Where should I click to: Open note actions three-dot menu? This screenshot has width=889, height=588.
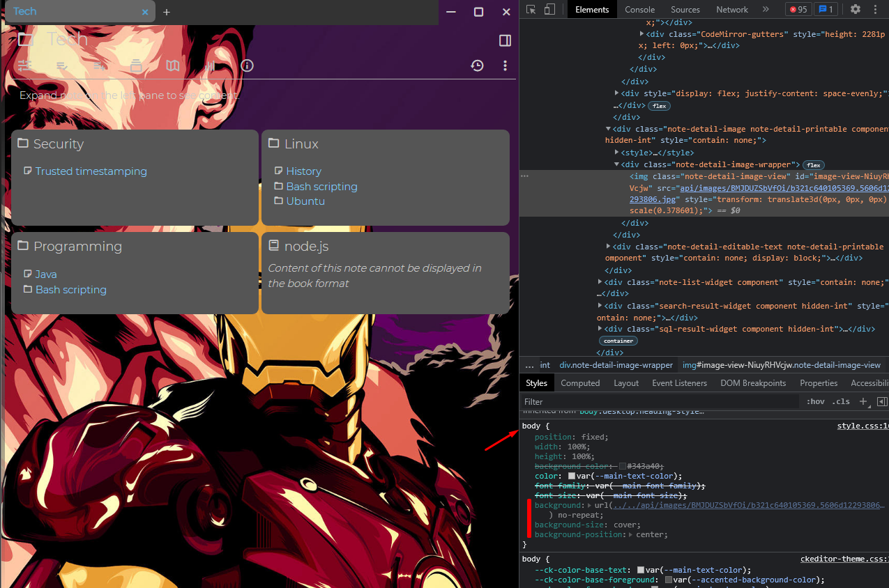point(506,65)
